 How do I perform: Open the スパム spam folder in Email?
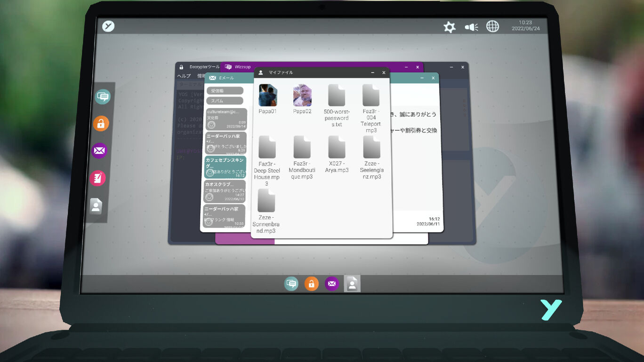coord(225,101)
